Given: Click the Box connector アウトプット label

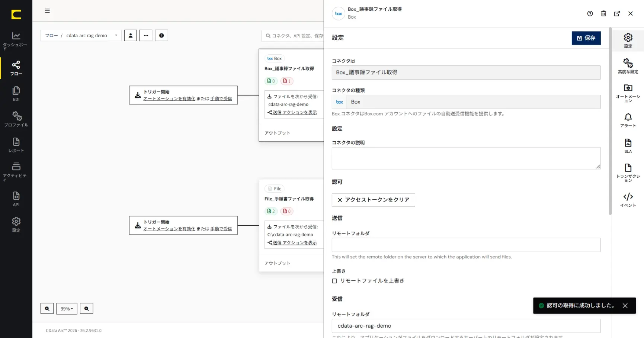Looking at the screenshot, I should pos(277,133).
